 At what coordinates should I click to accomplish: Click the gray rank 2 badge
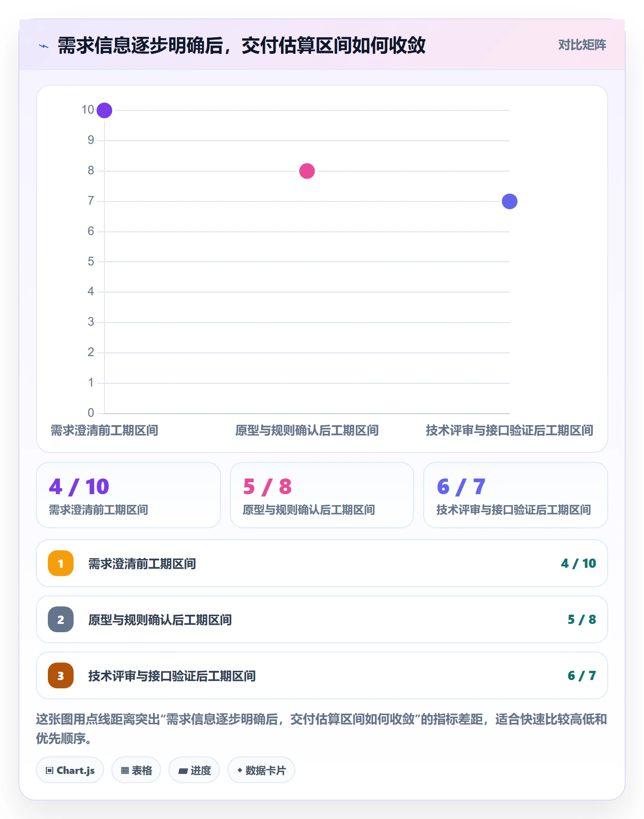point(61,619)
